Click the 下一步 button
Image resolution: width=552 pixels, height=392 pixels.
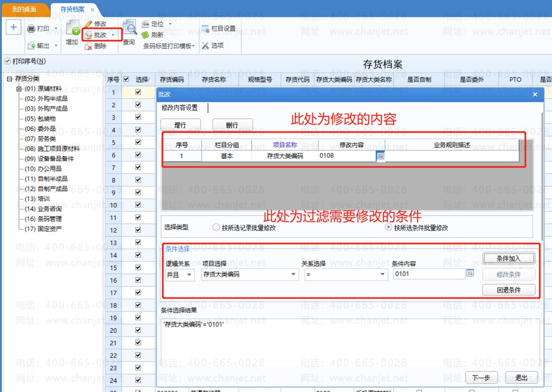(481, 378)
